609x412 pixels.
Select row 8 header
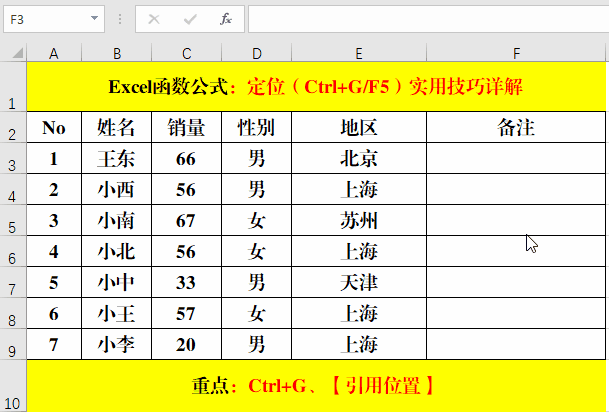point(13,313)
